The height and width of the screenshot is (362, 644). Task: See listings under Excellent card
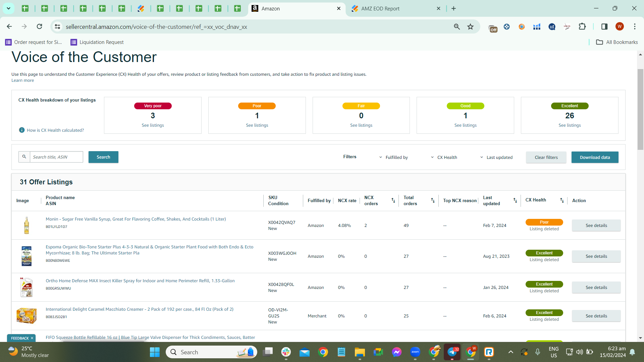click(570, 125)
